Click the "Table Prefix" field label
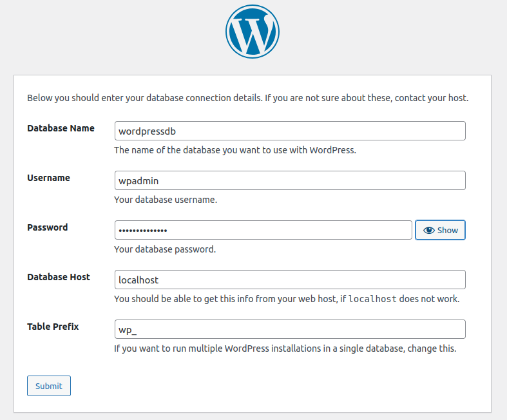507x420 pixels. click(53, 327)
